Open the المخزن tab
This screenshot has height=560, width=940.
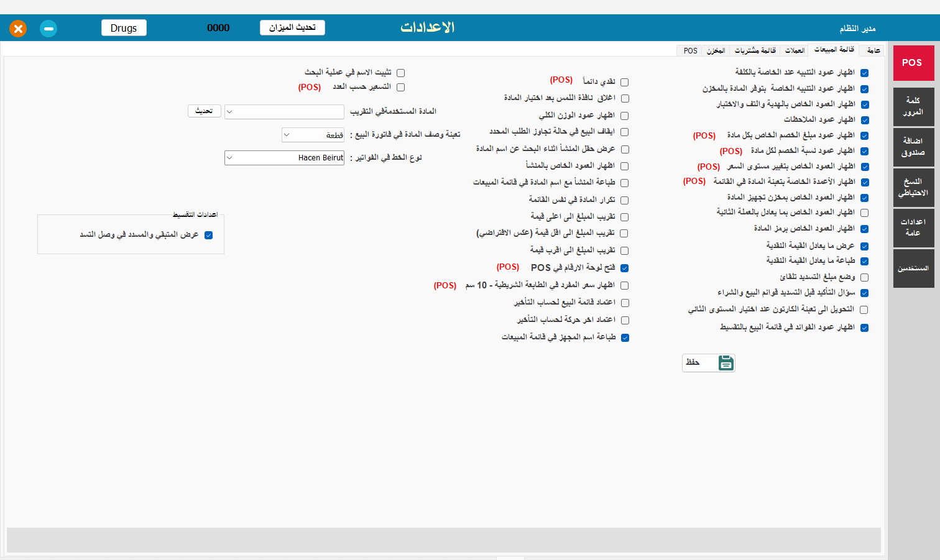coord(716,50)
